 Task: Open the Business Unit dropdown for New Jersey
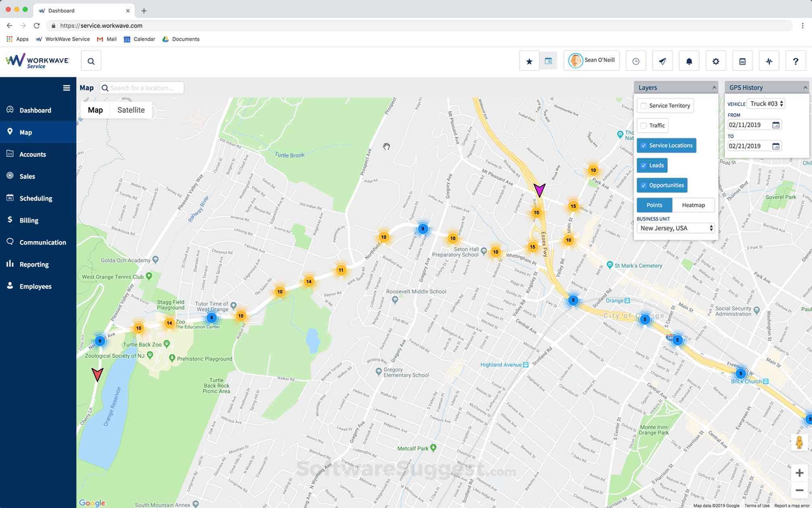click(x=675, y=228)
